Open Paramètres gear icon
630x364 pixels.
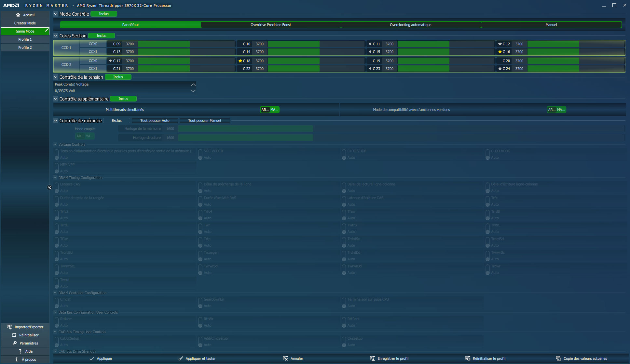click(x=15, y=343)
